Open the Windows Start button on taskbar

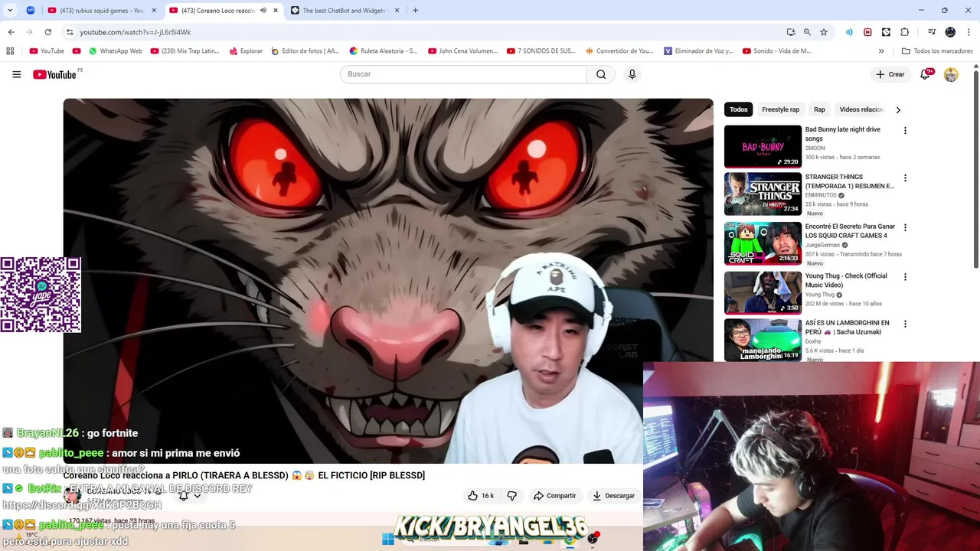(388, 540)
